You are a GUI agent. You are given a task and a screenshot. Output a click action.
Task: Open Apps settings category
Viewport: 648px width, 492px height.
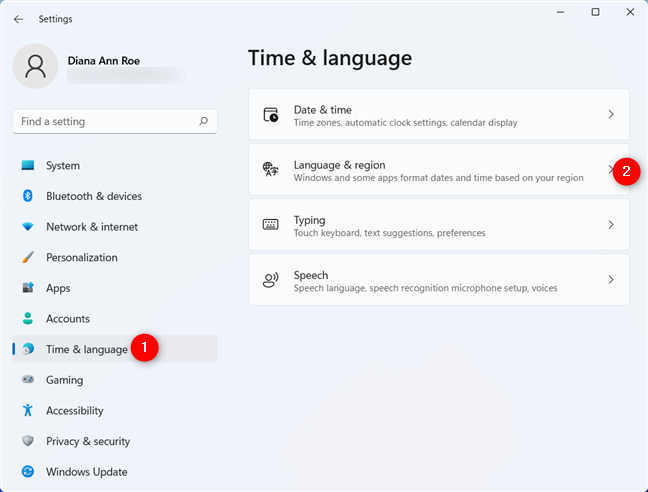click(x=115, y=288)
